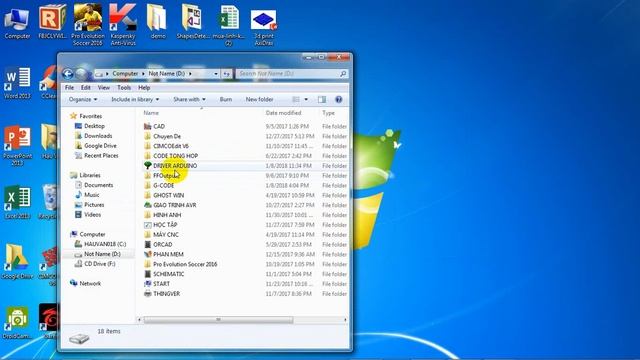Open the Edit menu
This screenshot has height=360, width=640.
[x=85, y=87]
